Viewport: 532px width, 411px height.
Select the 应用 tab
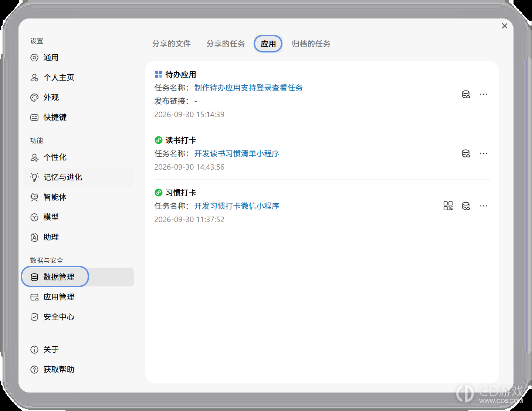pyautogui.click(x=268, y=44)
